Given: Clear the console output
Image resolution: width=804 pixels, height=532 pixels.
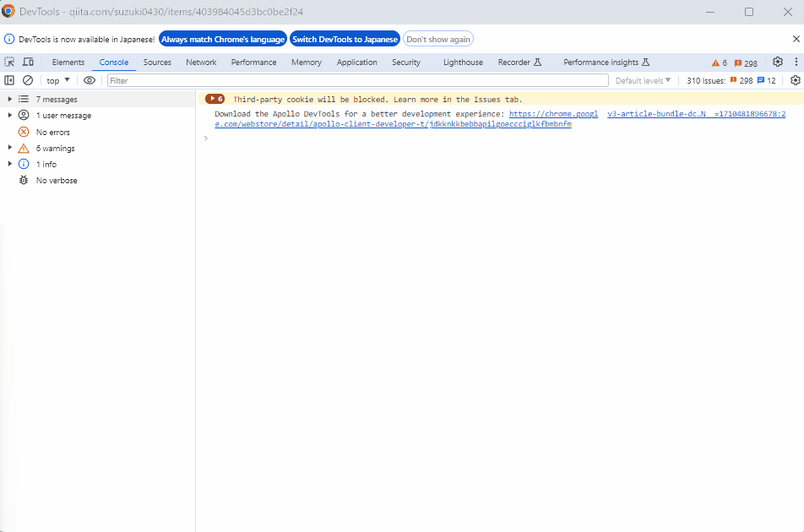Looking at the screenshot, I should click(28, 80).
